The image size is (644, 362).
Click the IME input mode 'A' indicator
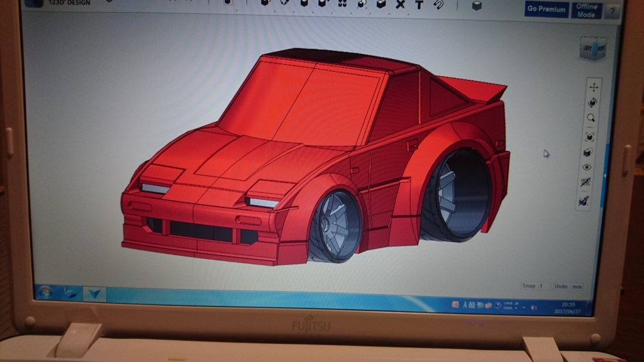[x=465, y=305]
